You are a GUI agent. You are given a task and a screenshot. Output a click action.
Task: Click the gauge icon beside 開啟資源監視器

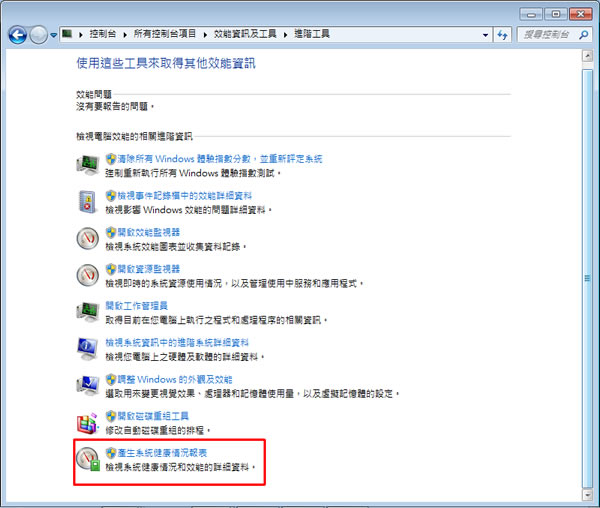pos(88,275)
